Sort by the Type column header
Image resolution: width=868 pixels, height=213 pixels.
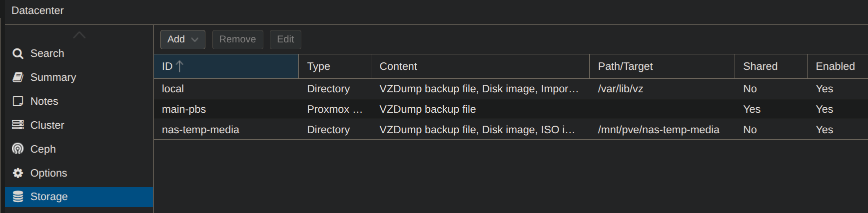click(x=319, y=66)
